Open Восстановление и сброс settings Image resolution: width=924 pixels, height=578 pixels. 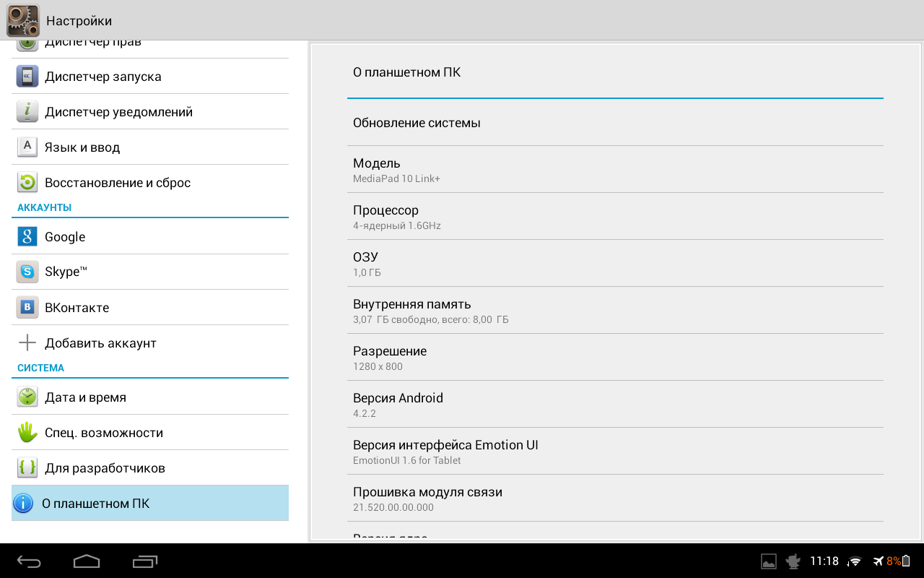150,182
